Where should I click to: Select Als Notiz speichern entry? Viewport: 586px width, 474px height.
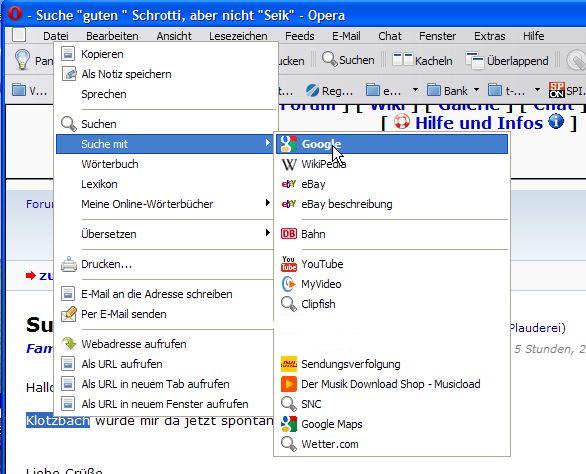pyautogui.click(x=164, y=74)
